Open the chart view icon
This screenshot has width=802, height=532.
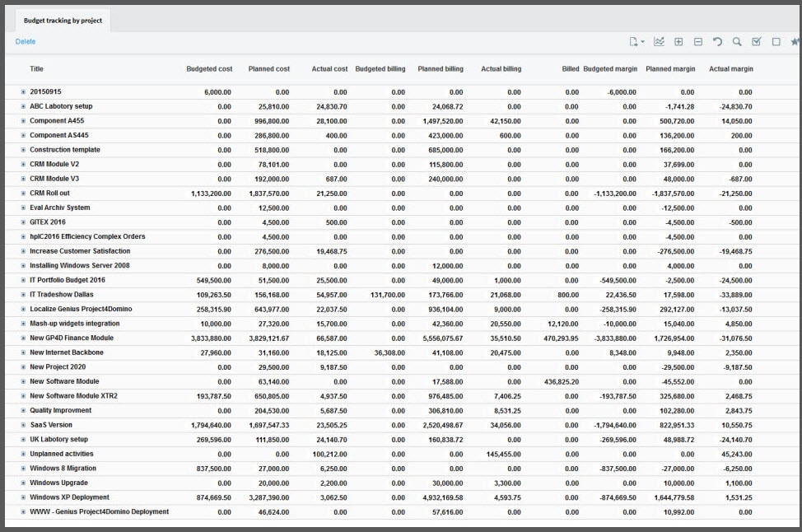click(x=659, y=42)
